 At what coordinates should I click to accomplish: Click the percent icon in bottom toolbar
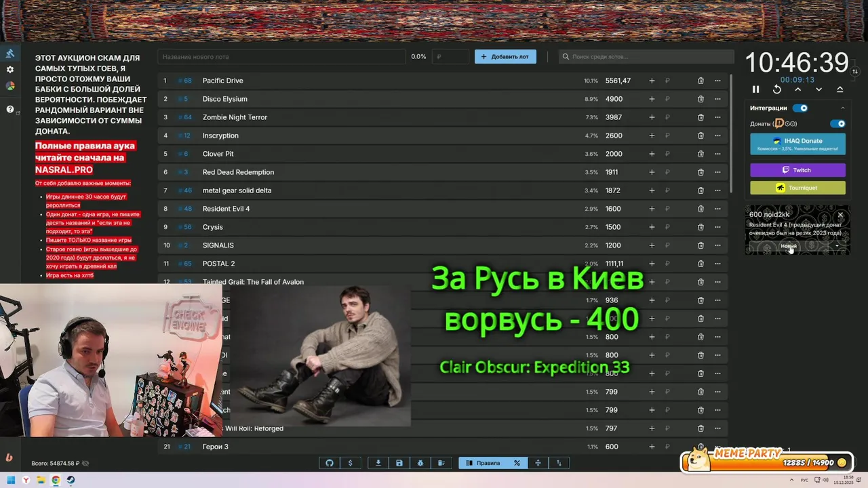[517, 463]
